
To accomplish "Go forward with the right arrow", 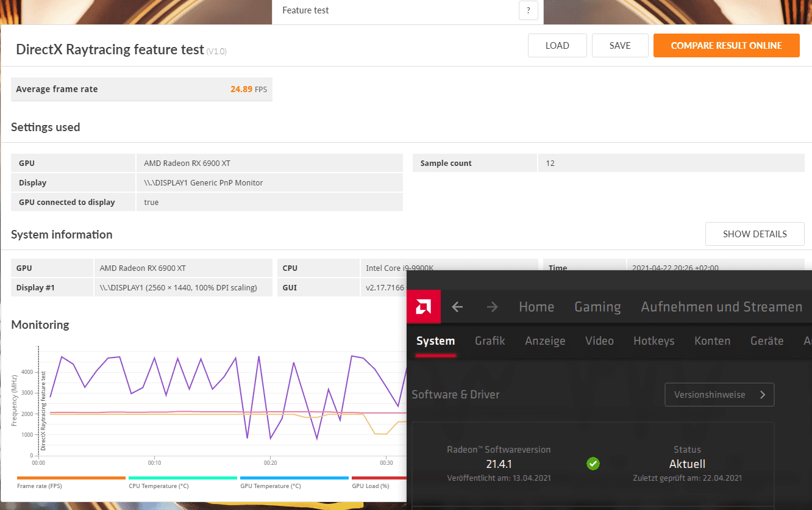I will click(492, 307).
